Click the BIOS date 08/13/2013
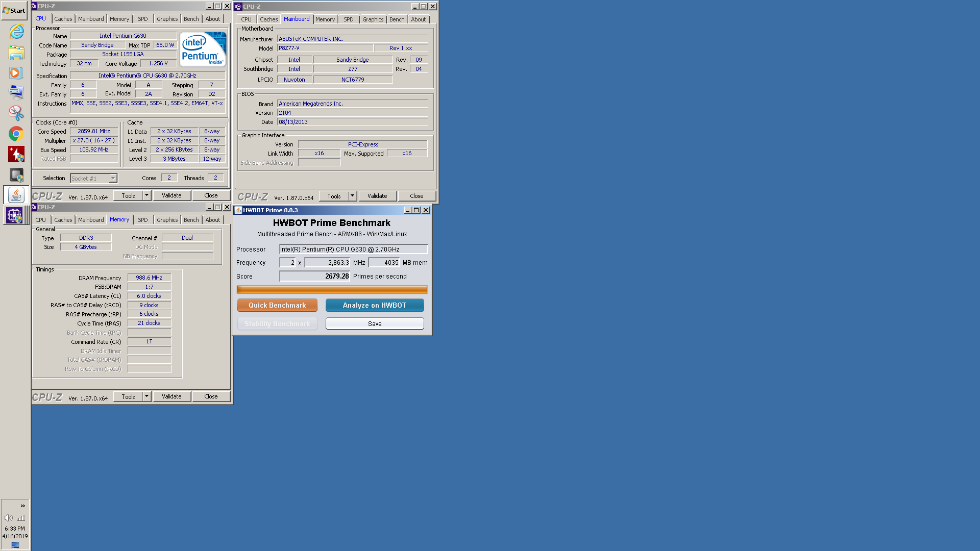This screenshot has width=980, height=551. tap(352, 122)
